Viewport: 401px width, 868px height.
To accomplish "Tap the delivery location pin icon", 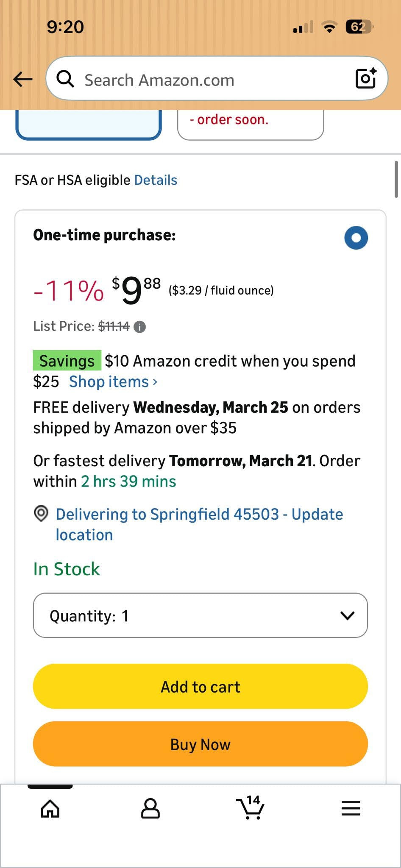I will pos(41,514).
